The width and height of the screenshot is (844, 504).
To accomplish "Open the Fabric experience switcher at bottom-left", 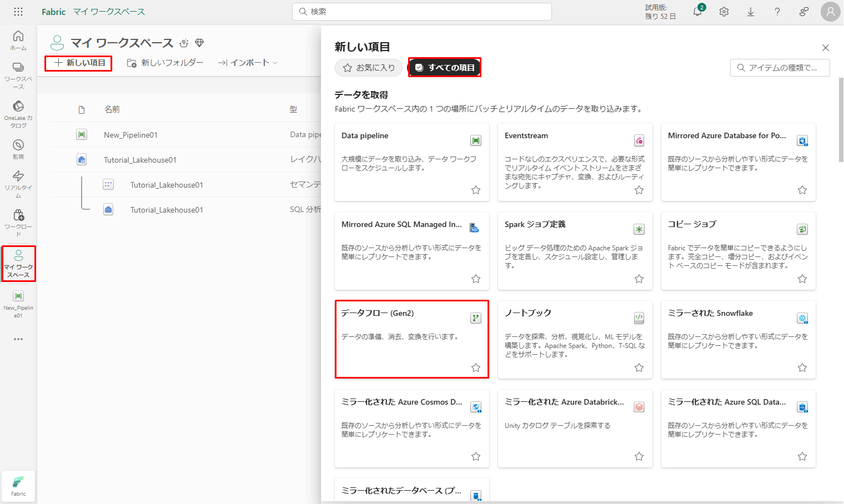I will pos(18,486).
